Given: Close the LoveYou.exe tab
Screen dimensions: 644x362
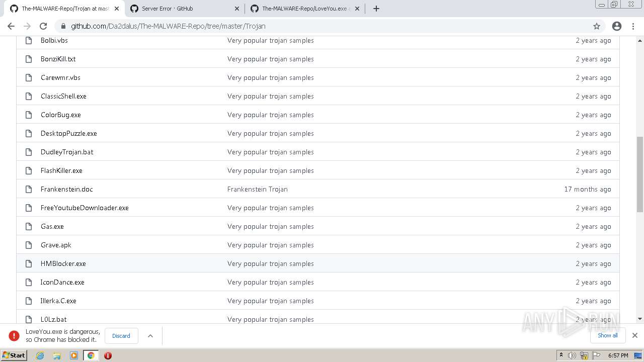Looking at the screenshot, I should coord(357,9).
